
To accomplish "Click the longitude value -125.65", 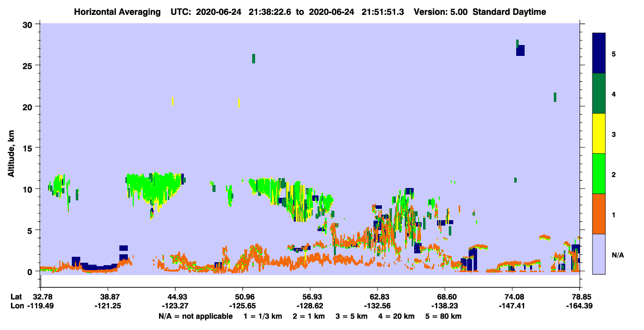I will point(243,306).
